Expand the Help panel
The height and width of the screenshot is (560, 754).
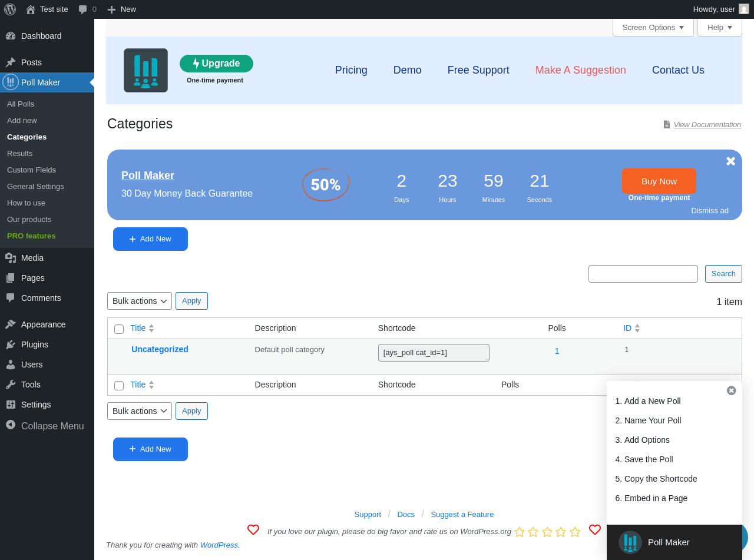(x=720, y=27)
